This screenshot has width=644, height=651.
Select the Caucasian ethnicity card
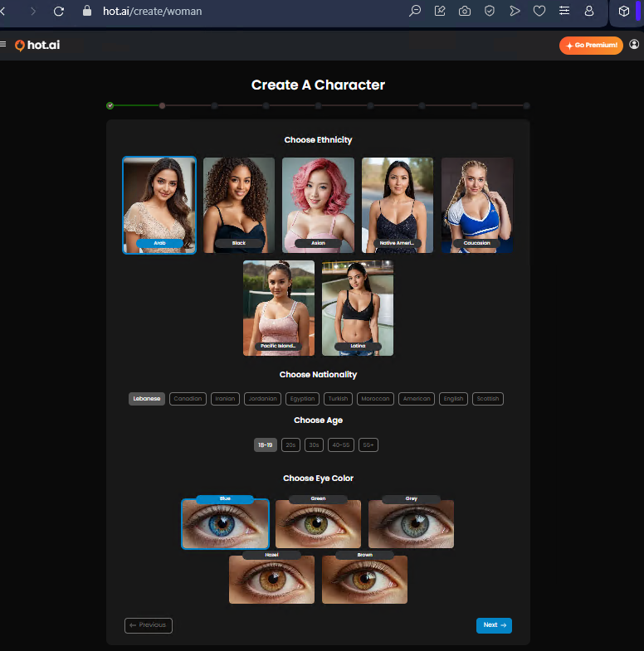click(477, 205)
